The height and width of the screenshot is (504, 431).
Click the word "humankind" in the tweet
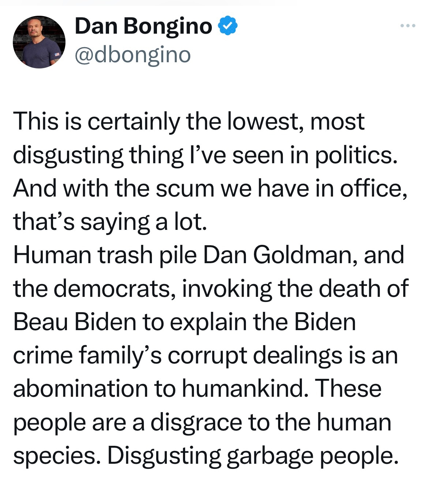243,388
